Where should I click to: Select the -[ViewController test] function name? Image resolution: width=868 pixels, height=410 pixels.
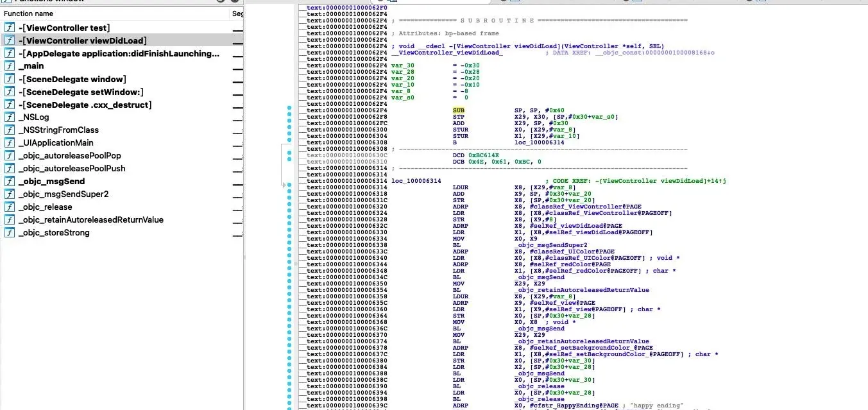[x=64, y=28]
